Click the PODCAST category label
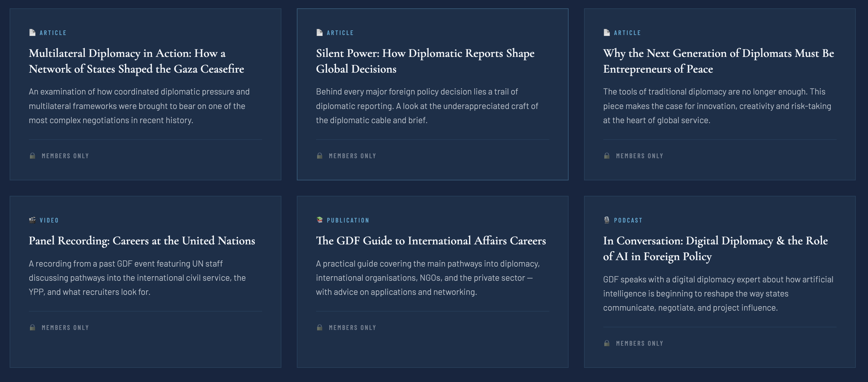868x382 pixels. pos(628,220)
